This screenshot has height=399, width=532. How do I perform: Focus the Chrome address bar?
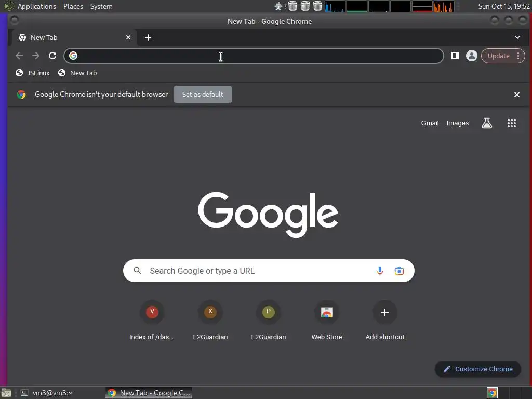[x=254, y=56]
